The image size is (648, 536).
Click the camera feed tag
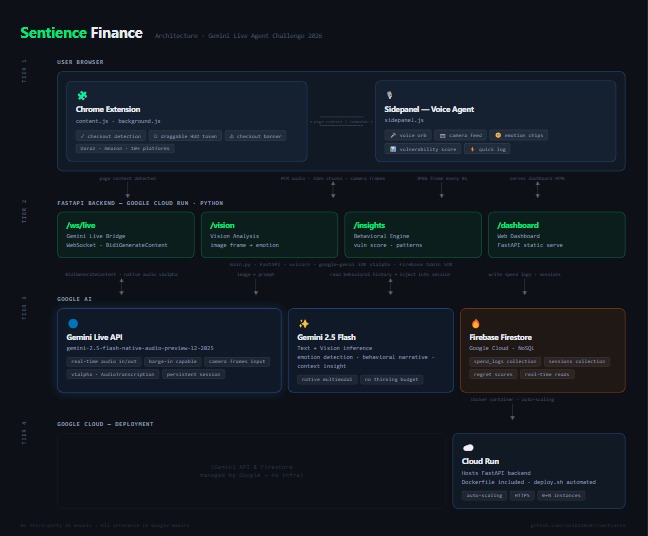click(x=460, y=135)
